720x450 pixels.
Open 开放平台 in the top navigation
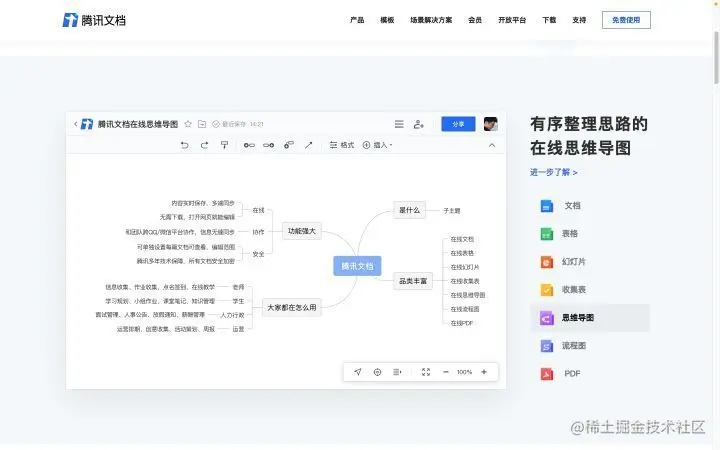click(512, 20)
